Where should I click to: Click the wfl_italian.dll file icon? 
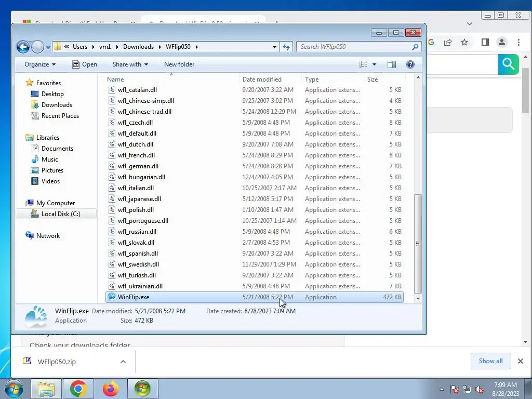[112, 188]
